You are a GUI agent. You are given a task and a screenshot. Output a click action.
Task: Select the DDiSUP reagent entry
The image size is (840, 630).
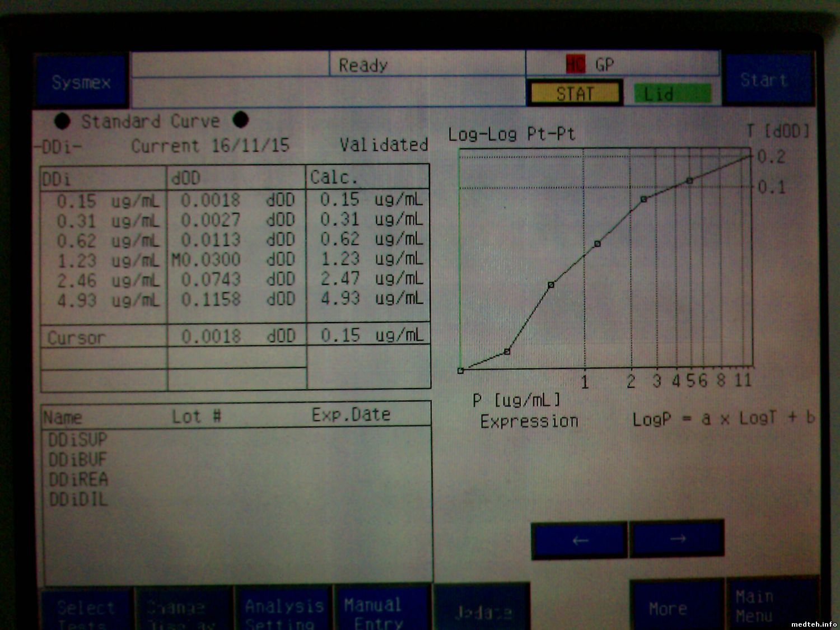(x=78, y=440)
